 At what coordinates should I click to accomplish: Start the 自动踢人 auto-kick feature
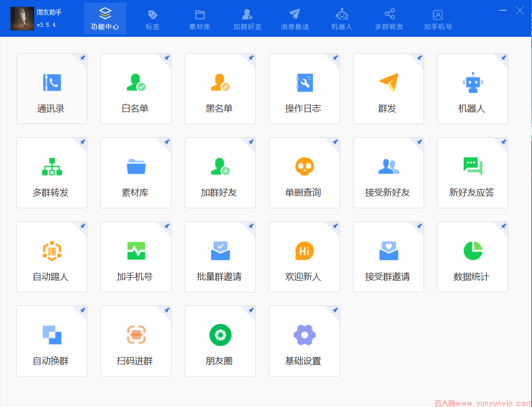(52, 257)
